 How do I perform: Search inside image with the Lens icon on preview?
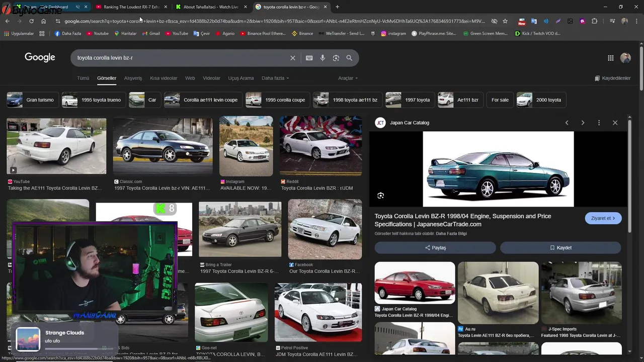pos(380,196)
